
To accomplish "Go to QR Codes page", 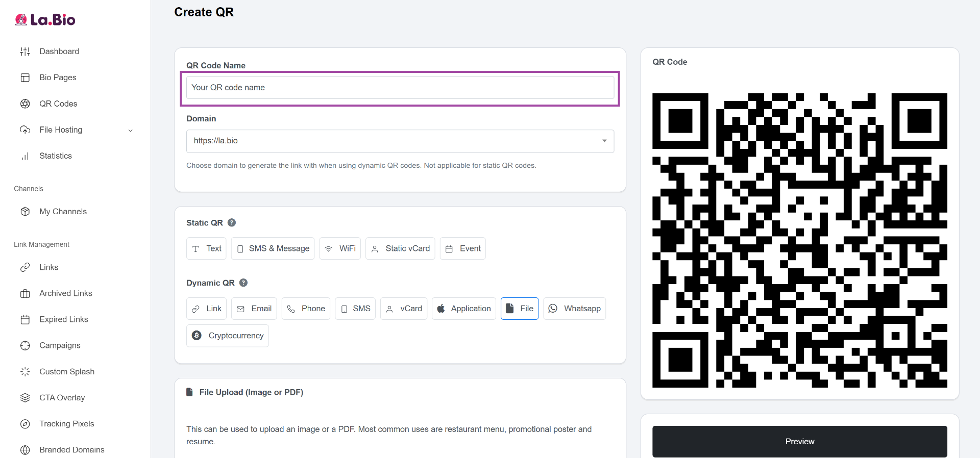I will coord(58,104).
